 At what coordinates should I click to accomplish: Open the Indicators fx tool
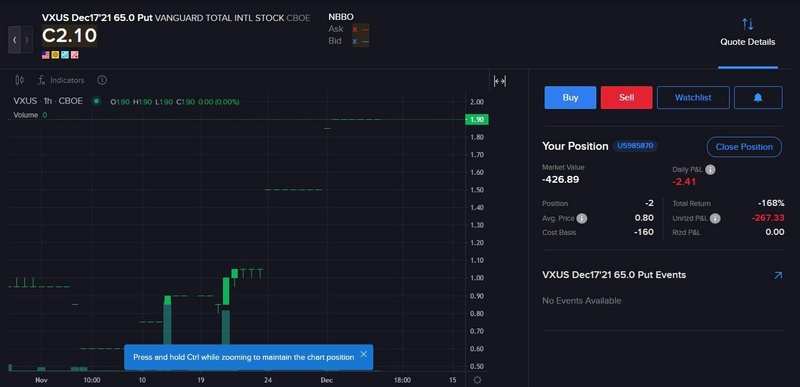coord(61,80)
